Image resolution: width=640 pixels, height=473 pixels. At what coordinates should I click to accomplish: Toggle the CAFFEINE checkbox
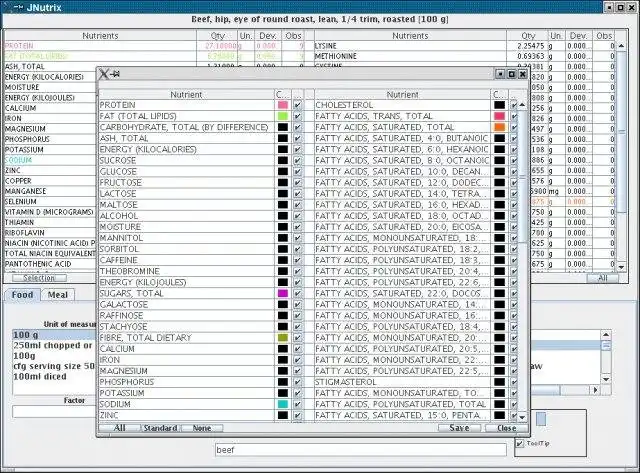[x=298, y=260]
